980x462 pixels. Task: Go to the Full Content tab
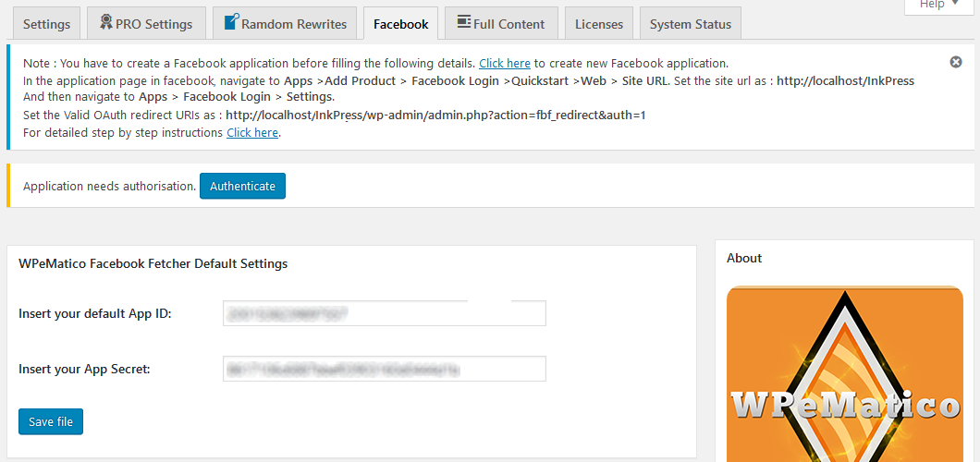coord(501,24)
